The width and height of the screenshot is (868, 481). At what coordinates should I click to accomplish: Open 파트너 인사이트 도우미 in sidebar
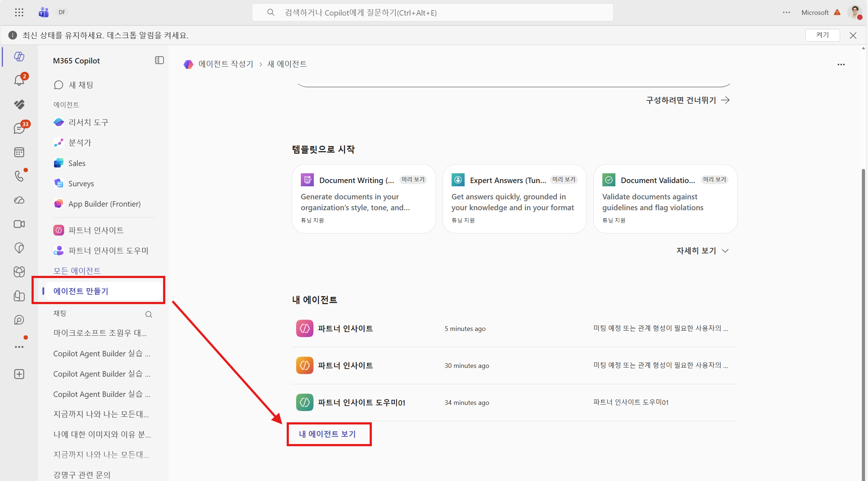(101, 250)
